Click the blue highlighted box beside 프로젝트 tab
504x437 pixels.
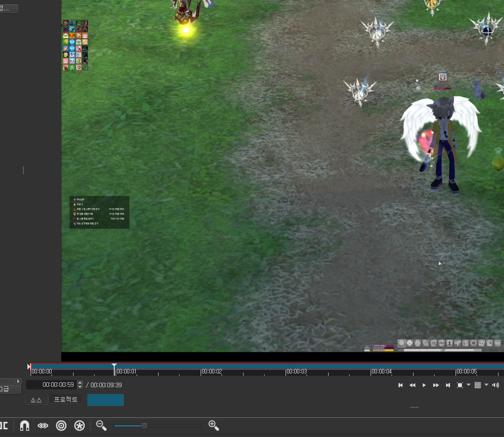point(106,400)
